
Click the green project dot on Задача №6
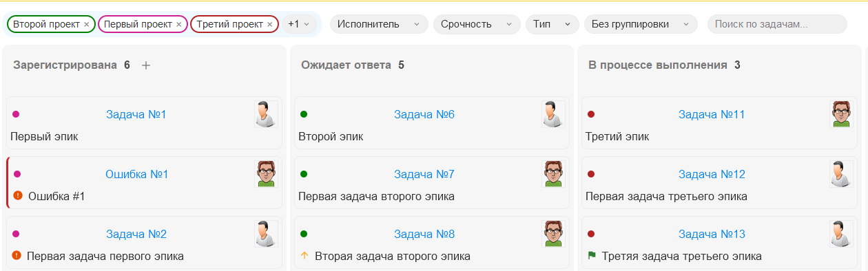[304, 114]
